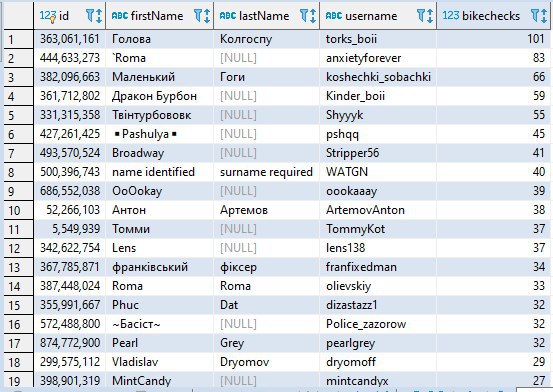The image size is (553, 392).
Task: Click the sort arrows in bikechecks column header
Action: coord(544,16)
